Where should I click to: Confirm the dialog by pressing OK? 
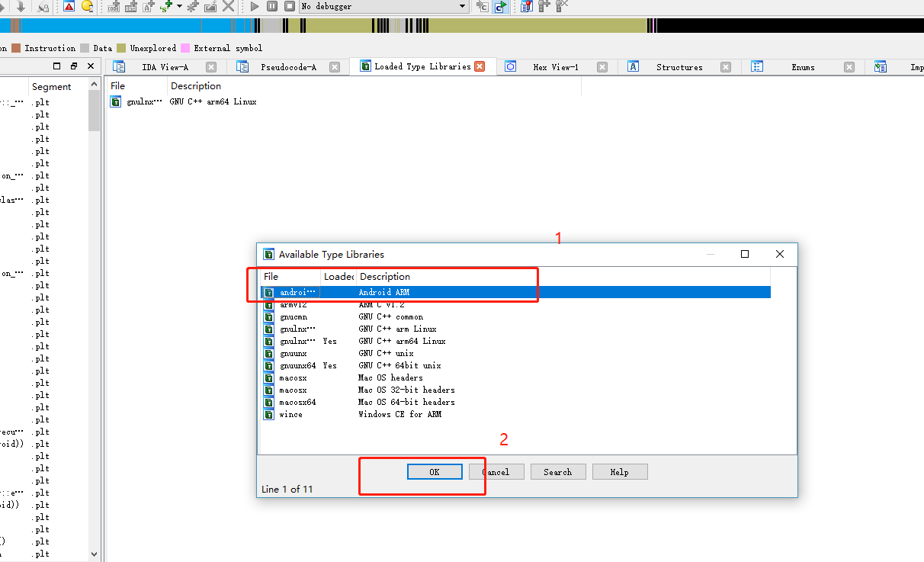tap(435, 471)
